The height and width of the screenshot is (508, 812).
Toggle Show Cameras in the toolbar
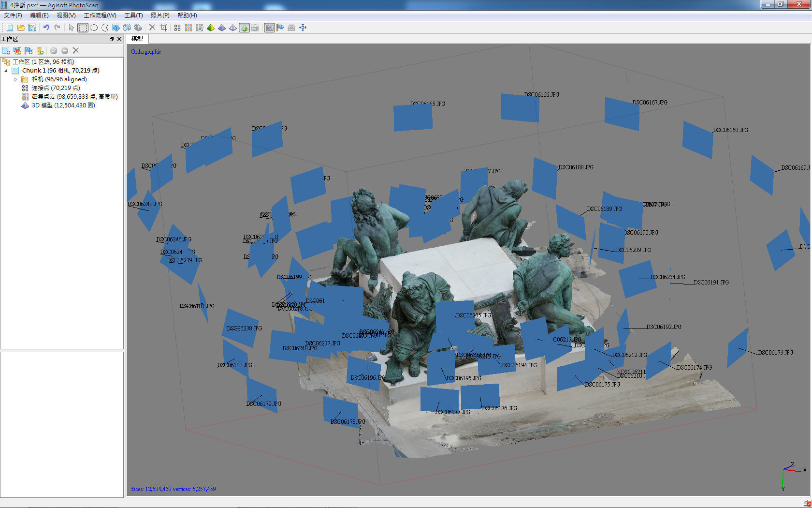click(x=269, y=28)
